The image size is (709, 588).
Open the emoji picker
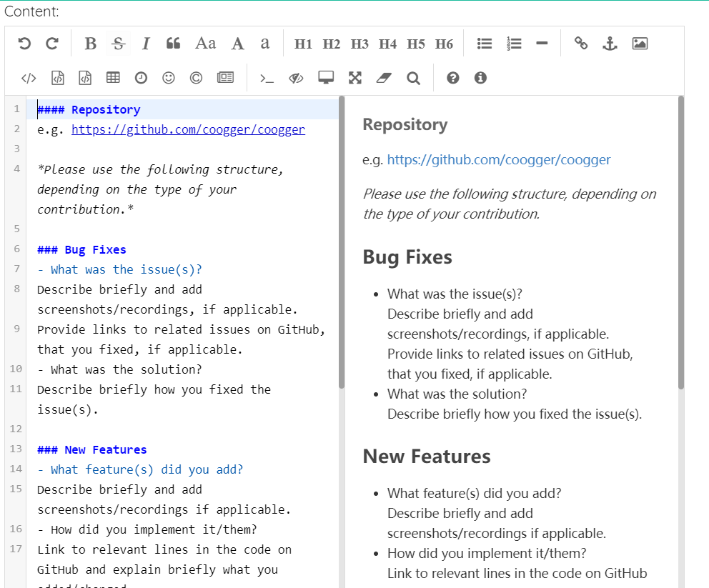pyautogui.click(x=169, y=78)
